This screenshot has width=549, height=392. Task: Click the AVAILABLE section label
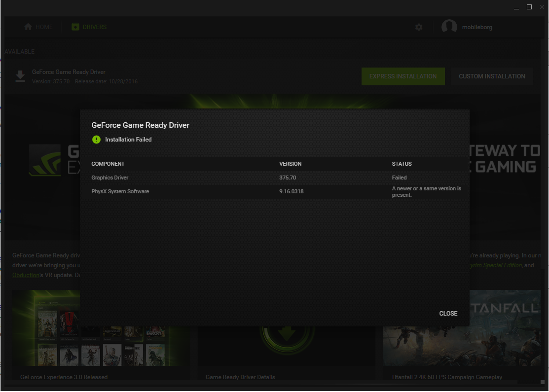(x=19, y=52)
